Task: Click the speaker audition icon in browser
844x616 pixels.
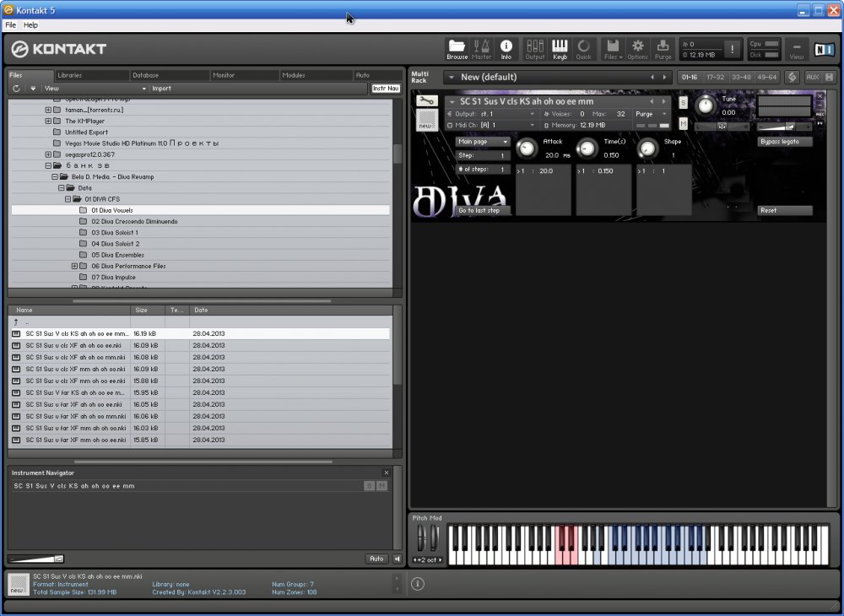Action: (x=398, y=559)
